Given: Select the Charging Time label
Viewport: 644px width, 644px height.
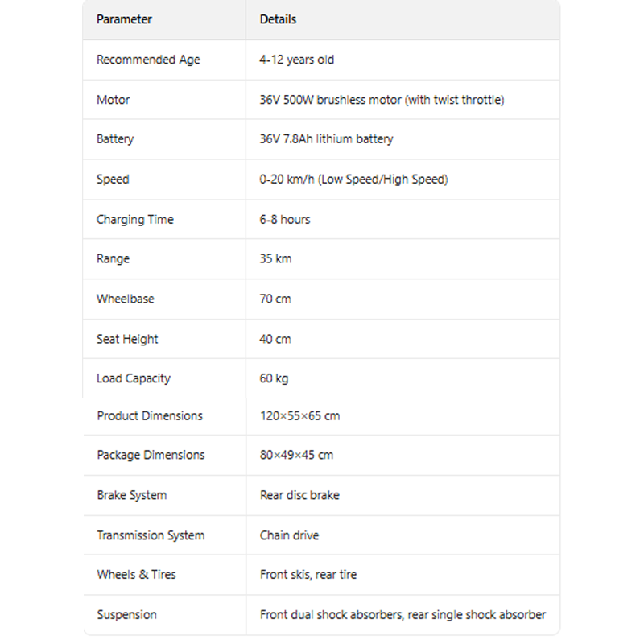Looking at the screenshot, I should click(134, 219).
